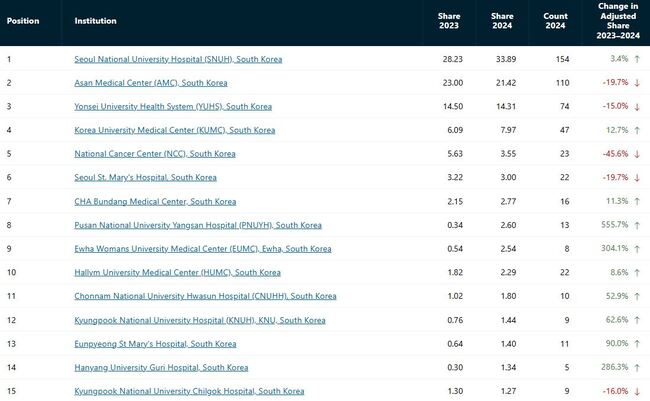Select the 23.00 Share 2023 value

(453, 83)
